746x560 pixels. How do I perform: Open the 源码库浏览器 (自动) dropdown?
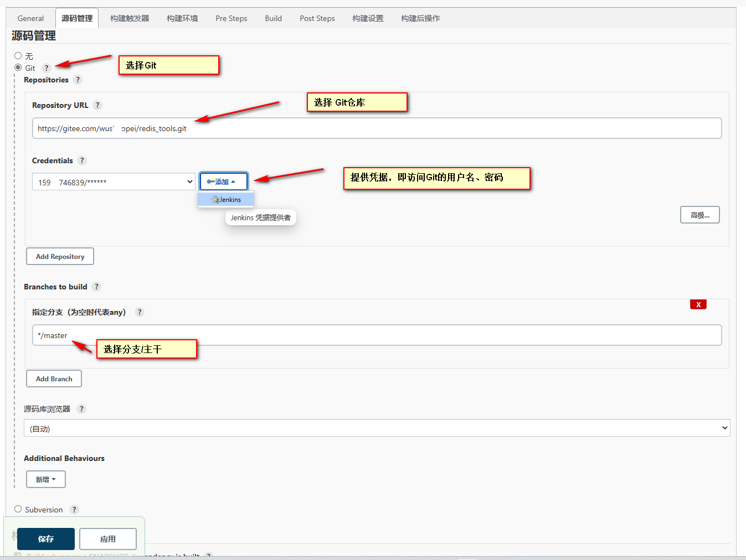(377, 427)
